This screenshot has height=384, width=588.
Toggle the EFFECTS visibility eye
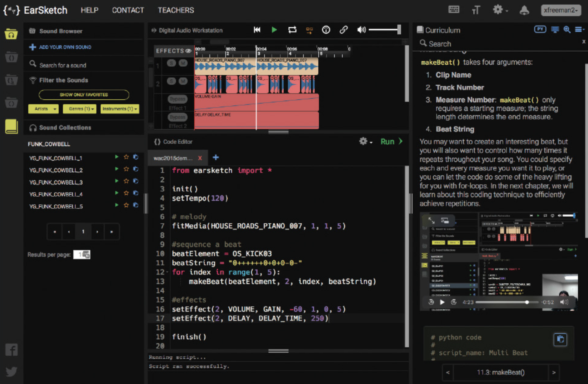click(189, 51)
